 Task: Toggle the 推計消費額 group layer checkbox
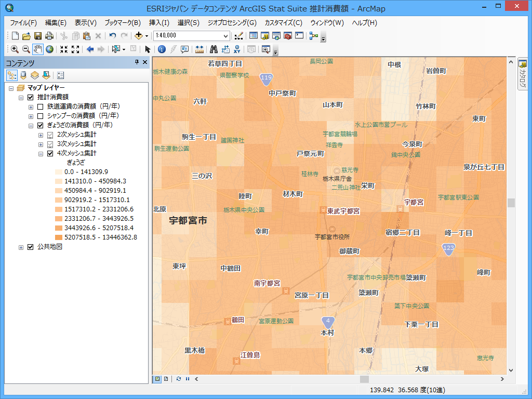point(30,97)
